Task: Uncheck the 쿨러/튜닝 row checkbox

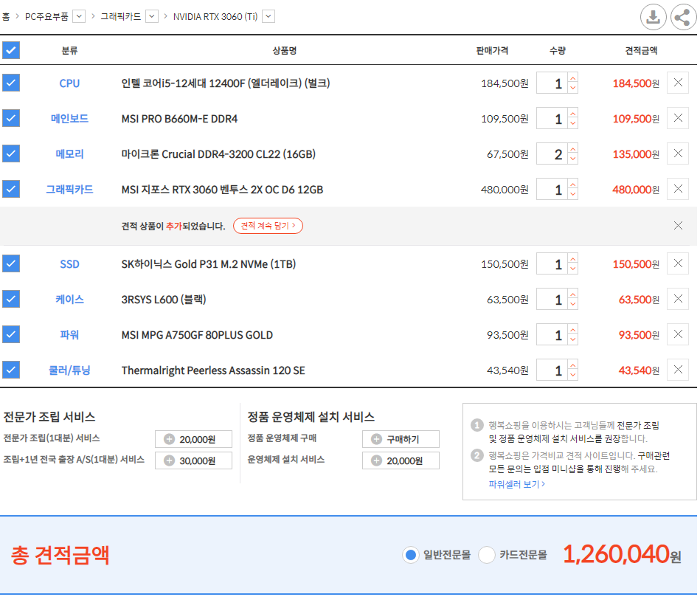Action: coord(11,370)
